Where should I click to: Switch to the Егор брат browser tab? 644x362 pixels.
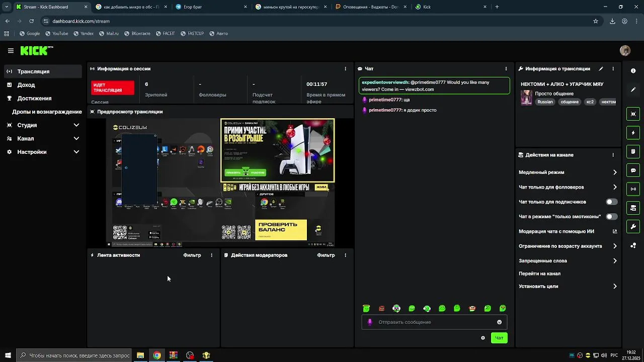(211, 7)
